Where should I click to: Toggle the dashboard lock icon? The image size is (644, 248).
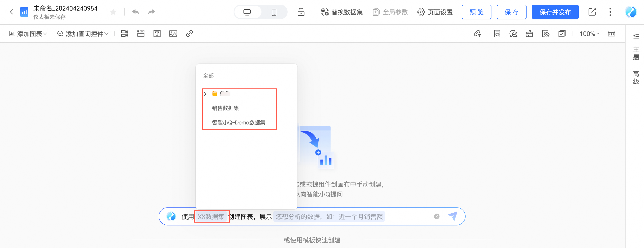pos(301,12)
